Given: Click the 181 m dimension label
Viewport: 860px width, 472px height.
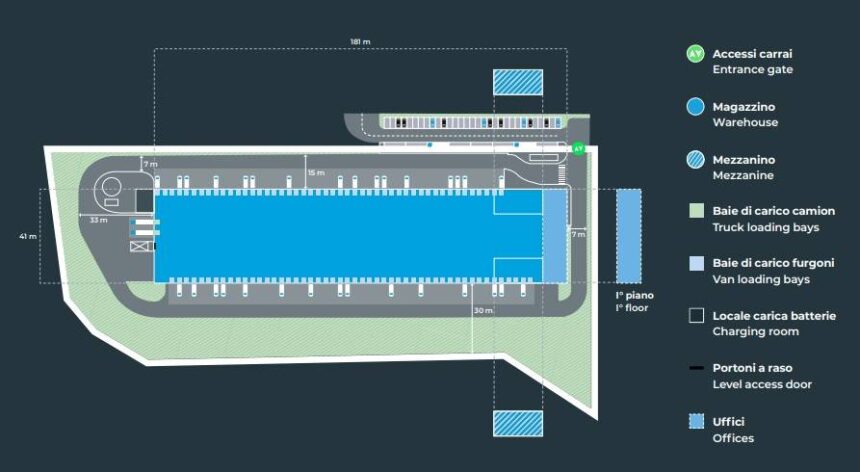Looking at the screenshot, I should pos(360,42).
